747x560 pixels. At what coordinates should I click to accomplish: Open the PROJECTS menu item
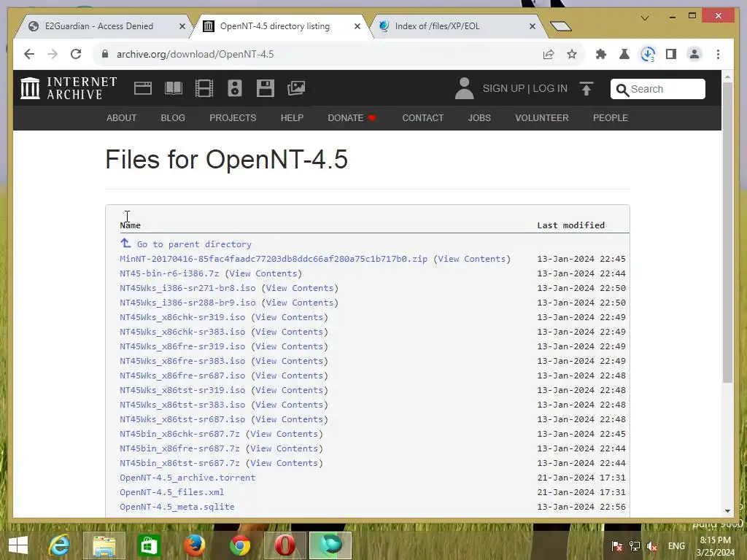click(x=233, y=118)
